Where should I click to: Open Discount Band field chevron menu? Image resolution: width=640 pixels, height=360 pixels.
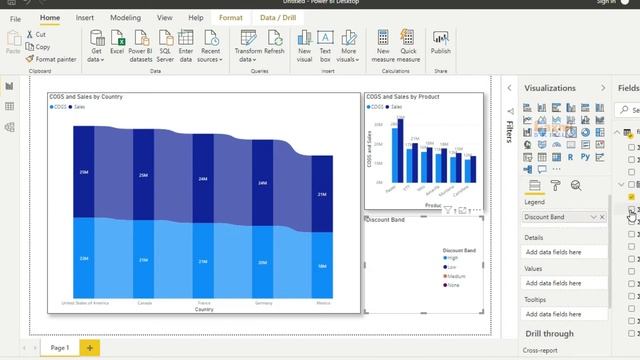coord(593,217)
